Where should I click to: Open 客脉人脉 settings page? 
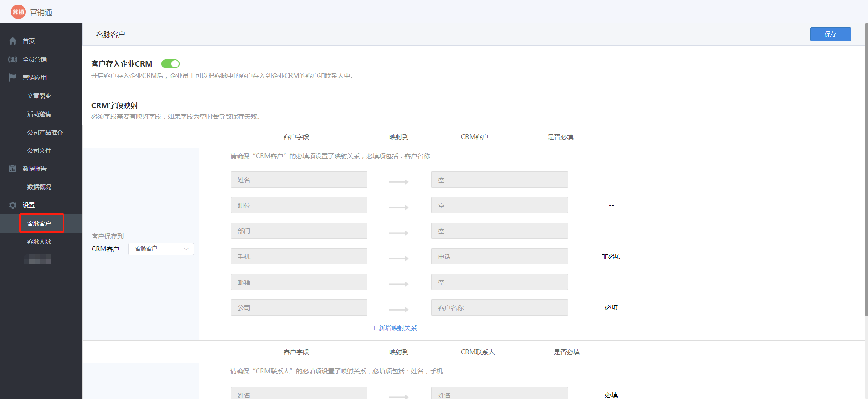point(39,242)
